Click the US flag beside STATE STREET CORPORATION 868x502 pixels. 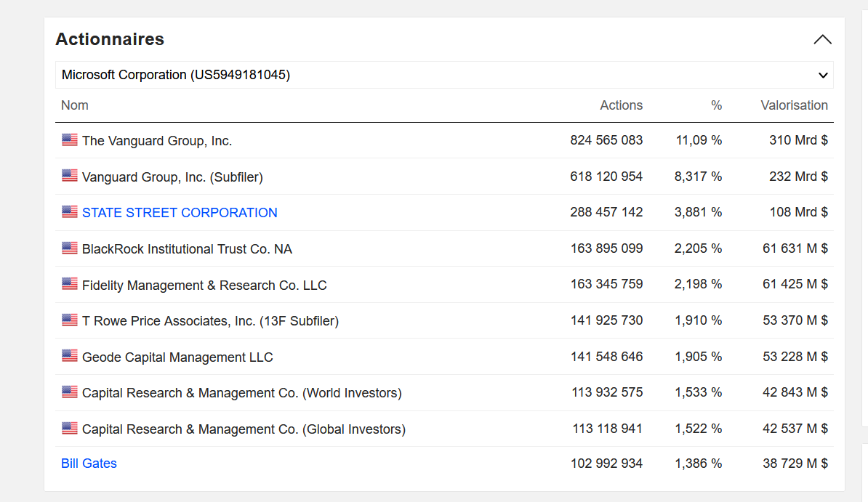point(70,211)
